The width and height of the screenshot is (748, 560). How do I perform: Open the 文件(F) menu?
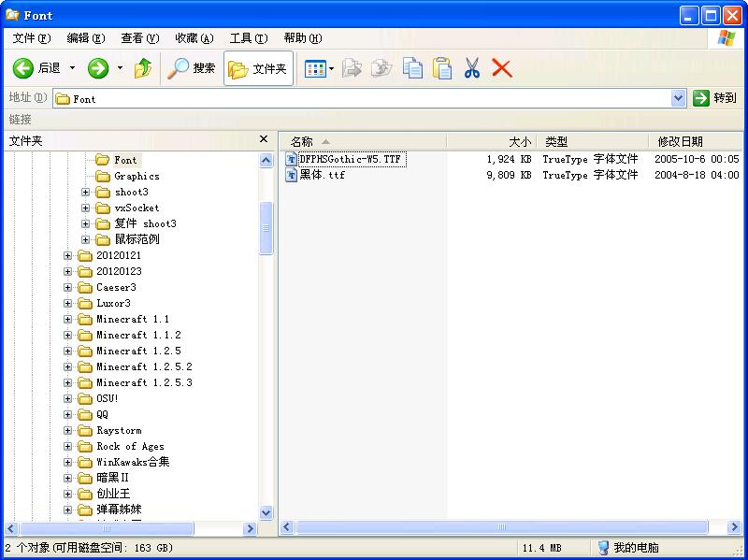pyautogui.click(x=32, y=38)
